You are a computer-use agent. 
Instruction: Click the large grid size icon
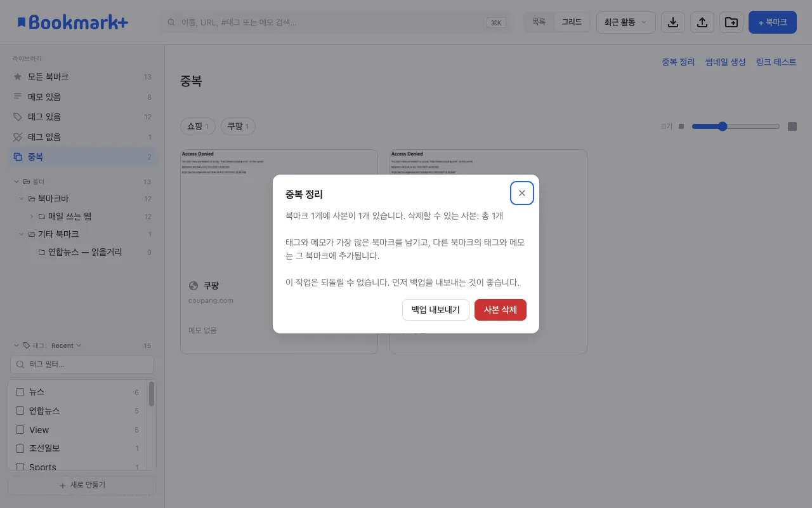tap(792, 126)
